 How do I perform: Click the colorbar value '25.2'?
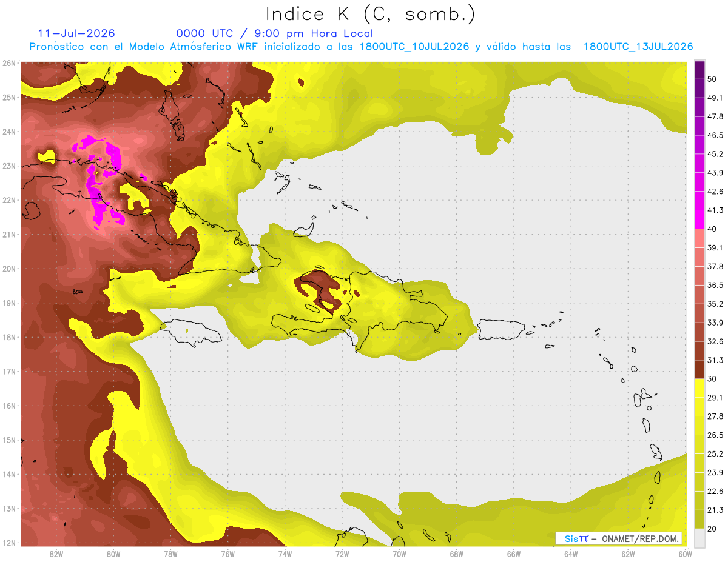[x=715, y=454]
